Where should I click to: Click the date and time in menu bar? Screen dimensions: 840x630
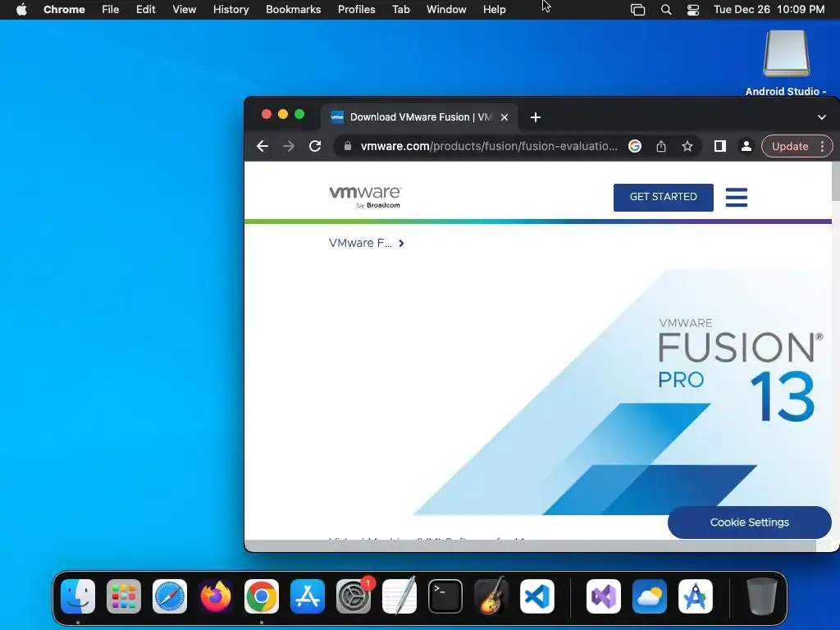(x=769, y=9)
